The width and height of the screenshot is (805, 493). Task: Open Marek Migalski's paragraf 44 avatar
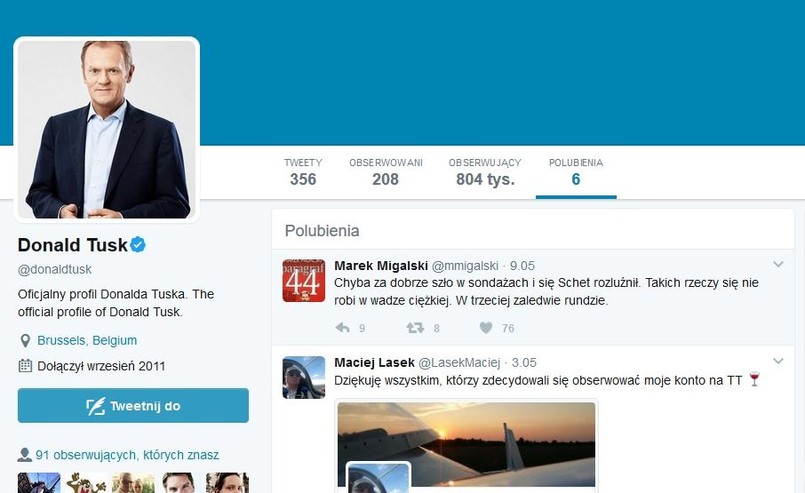[303, 280]
